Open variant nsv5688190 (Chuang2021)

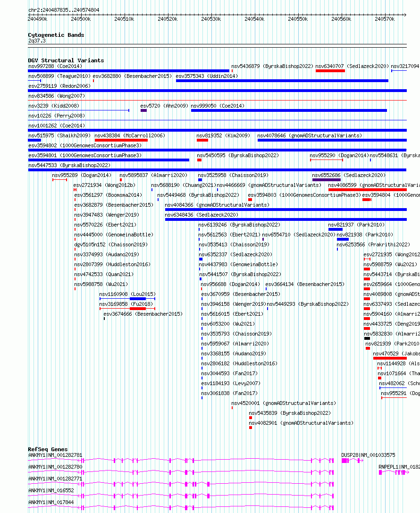(x=184, y=185)
